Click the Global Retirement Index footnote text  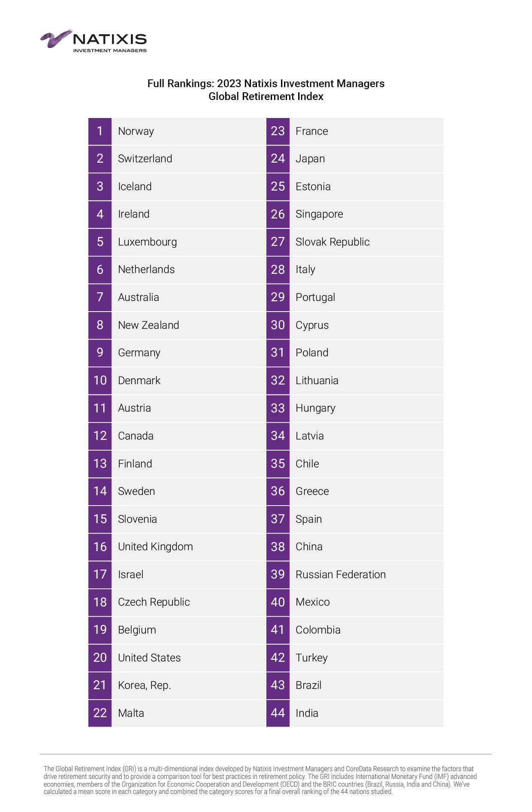(x=260, y=780)
